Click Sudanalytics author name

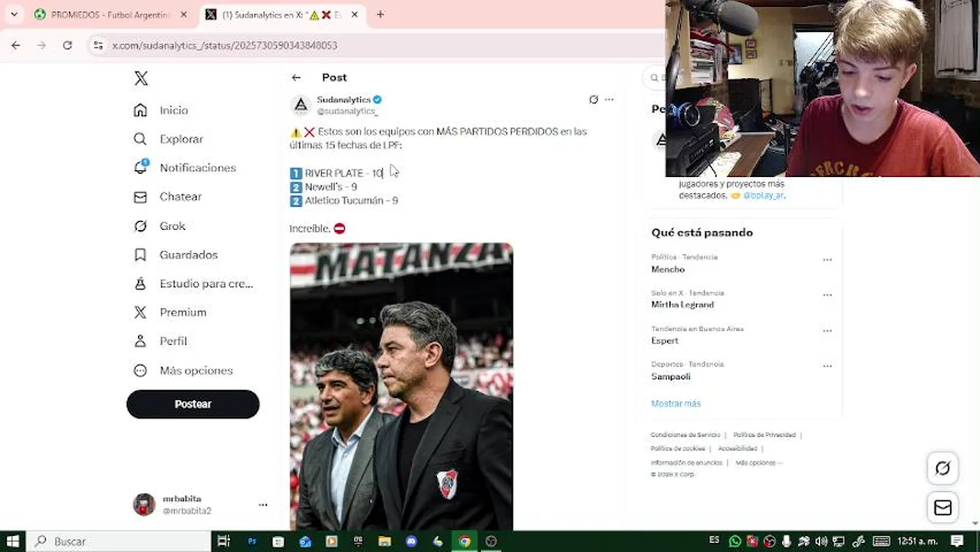344,100
